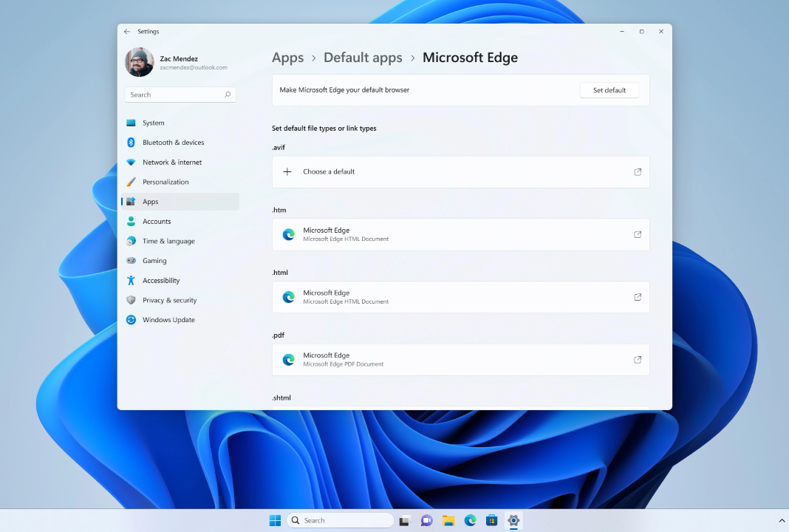Open Zac Mendez profile picture

pos(140,62)
